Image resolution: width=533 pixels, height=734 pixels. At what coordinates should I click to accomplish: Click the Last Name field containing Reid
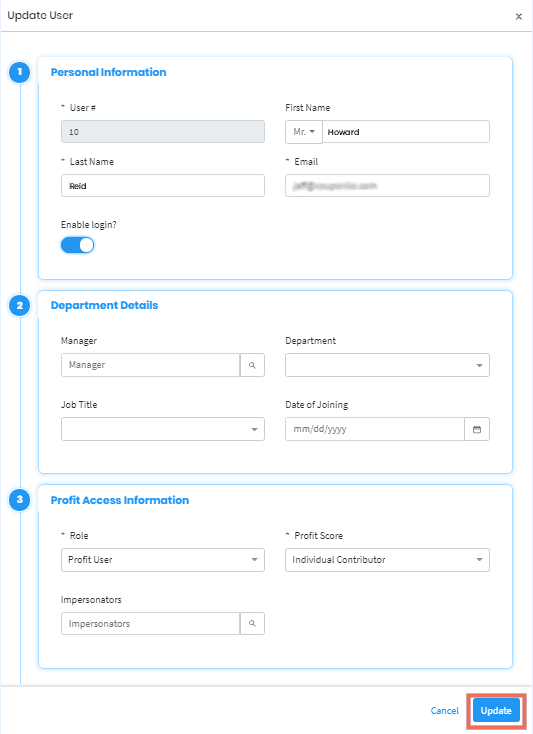[163, 186]
